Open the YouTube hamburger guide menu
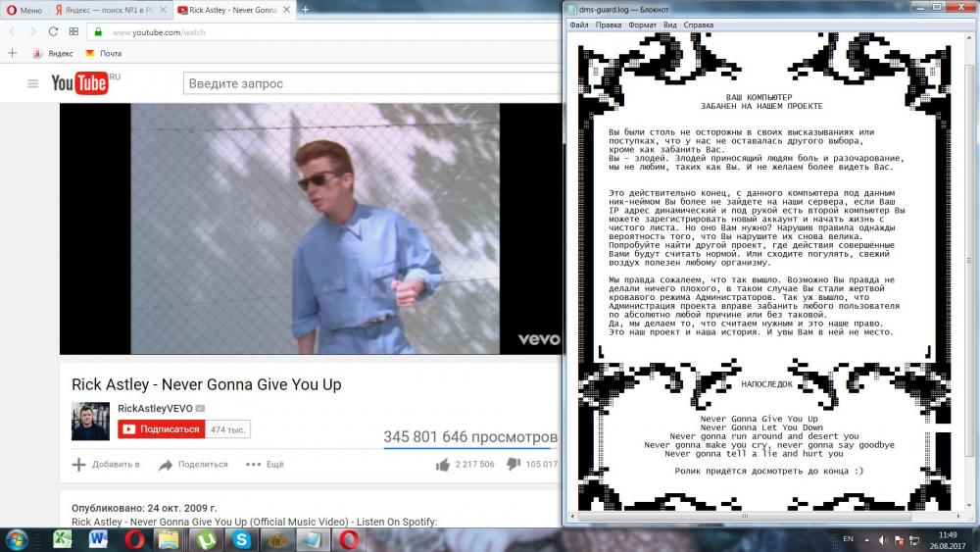 click(32, 84)
